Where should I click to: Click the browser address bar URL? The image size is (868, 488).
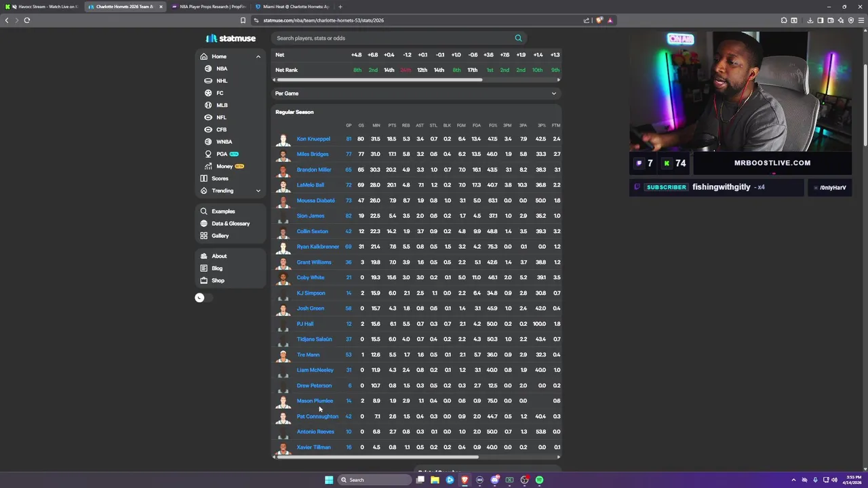[x=323, y=20]
